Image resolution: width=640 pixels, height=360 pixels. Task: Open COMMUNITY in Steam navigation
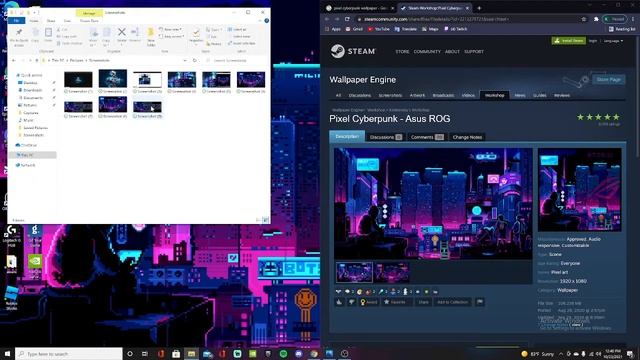coord(427,51)
